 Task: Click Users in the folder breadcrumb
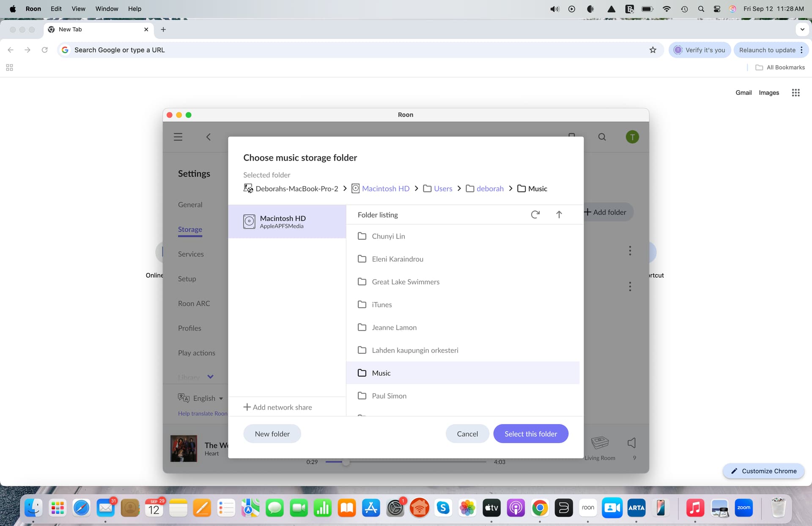[443, 189]
